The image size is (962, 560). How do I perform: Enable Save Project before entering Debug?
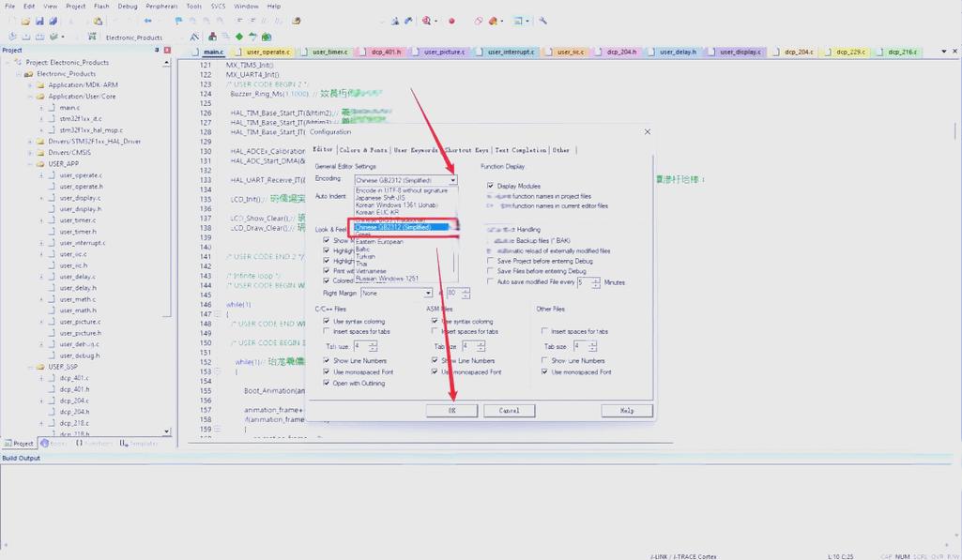(x=490, y=261)
